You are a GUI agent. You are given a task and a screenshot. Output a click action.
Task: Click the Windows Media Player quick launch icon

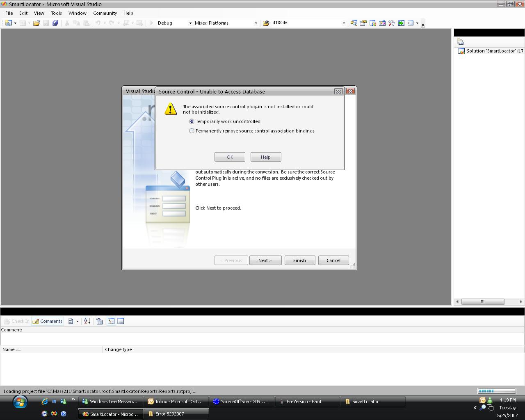(44, 414)
